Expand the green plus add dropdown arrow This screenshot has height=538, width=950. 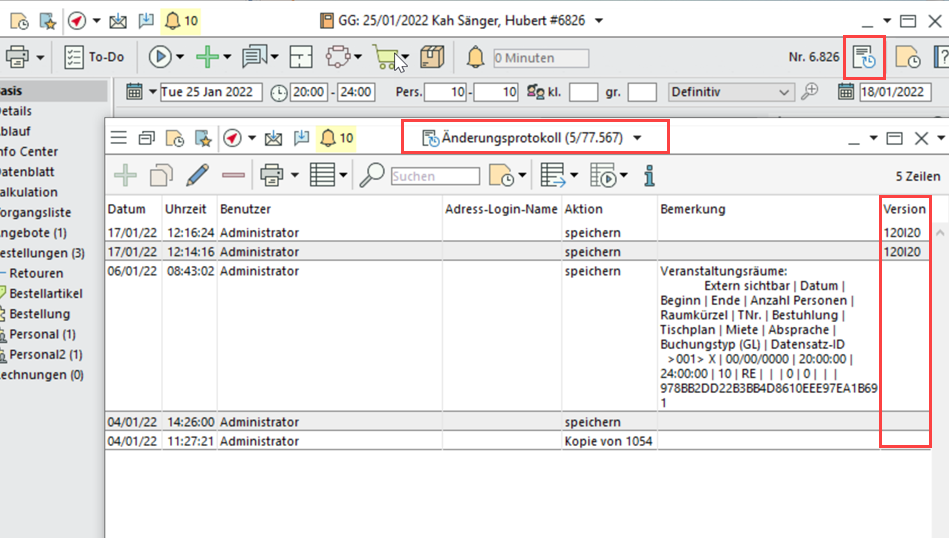228,58
